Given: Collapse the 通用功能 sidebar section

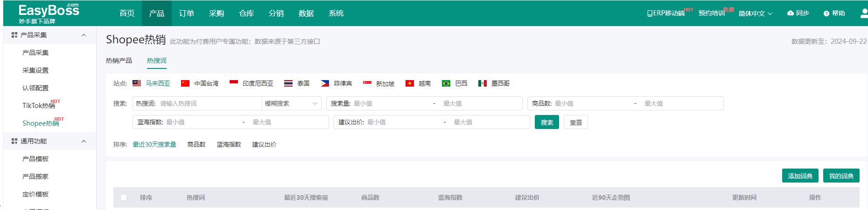Looking at the screenshot, I should (x=84, y=141).
